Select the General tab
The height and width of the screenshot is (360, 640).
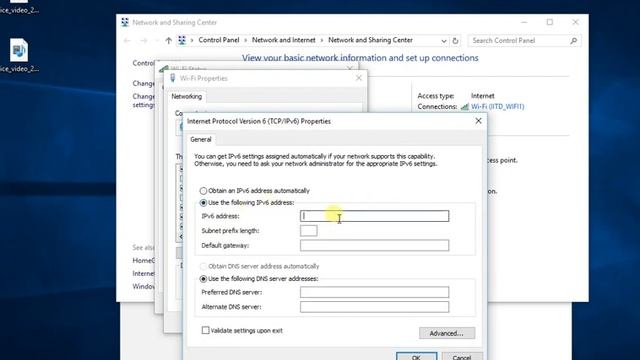click(201, 139)
